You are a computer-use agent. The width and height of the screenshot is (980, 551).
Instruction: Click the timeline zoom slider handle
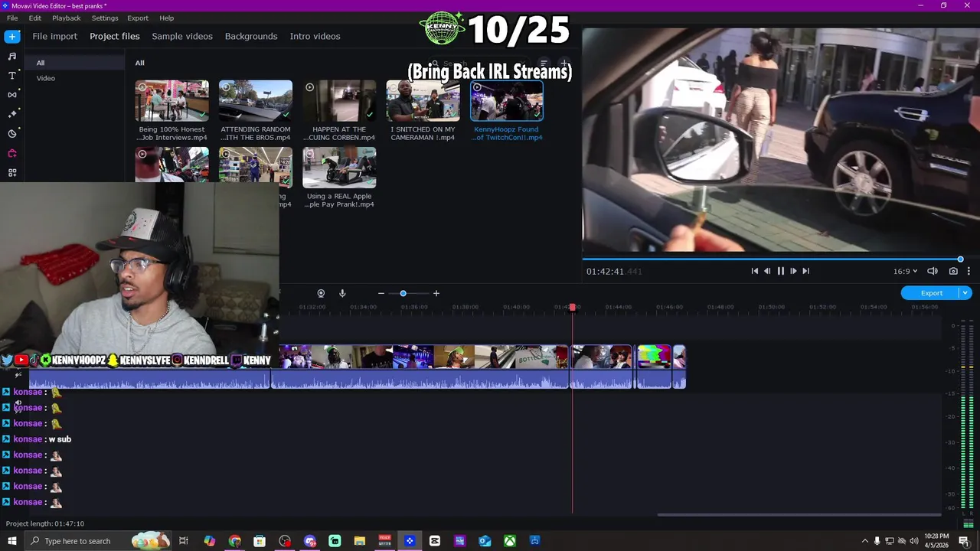click(x=403, y=293)
